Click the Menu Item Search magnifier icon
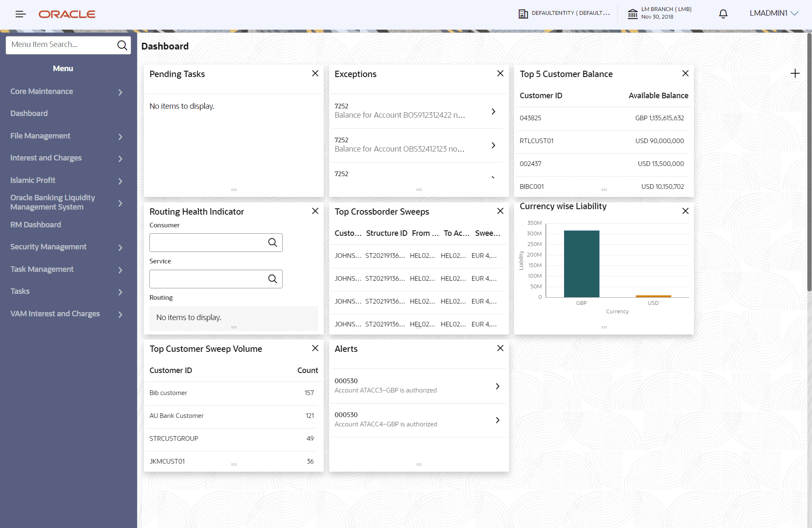 (x=122, y=45)
